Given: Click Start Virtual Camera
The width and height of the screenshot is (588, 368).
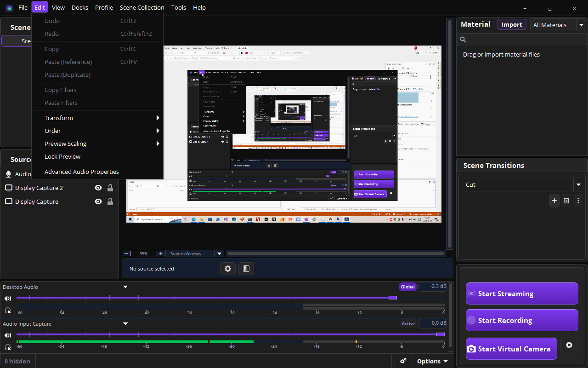Looking at the screenshot, I should 511,349.
